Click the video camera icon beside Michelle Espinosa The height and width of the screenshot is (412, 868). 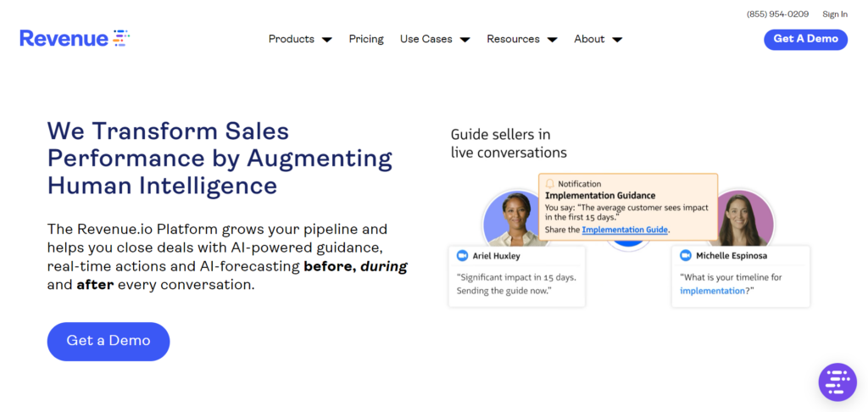(686, 256)
